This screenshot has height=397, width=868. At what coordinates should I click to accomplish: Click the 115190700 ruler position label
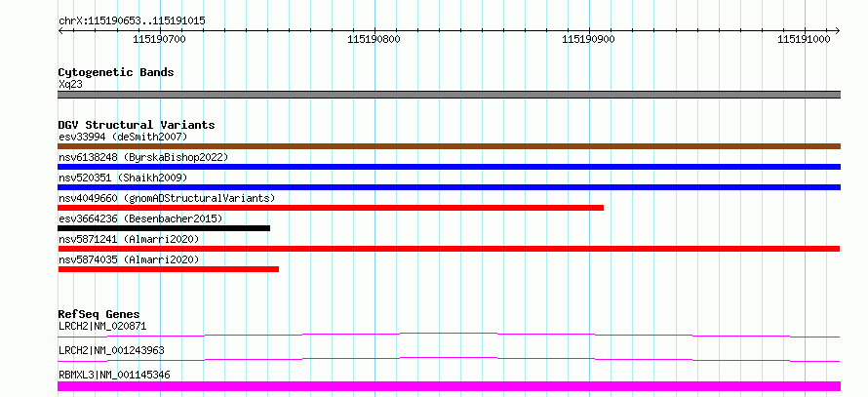point(159,39)
